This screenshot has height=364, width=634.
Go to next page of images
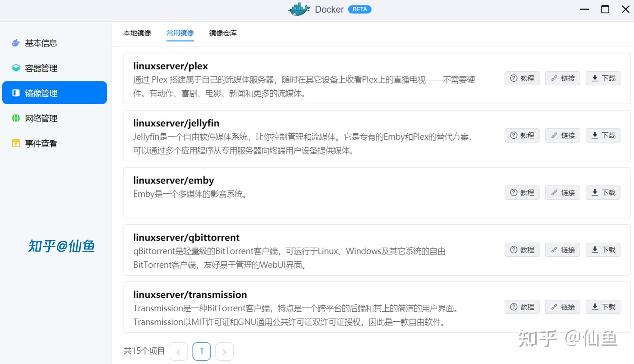point(225,351)
